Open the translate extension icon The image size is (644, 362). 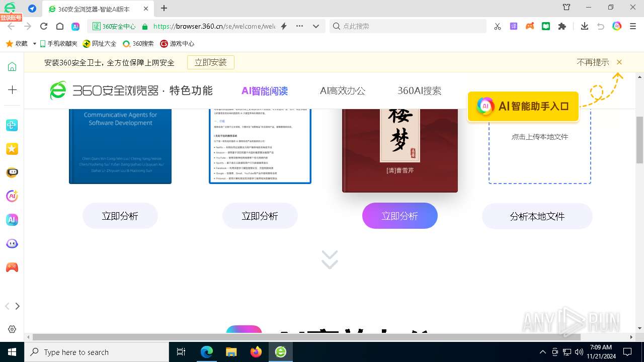tap(514, 26)
